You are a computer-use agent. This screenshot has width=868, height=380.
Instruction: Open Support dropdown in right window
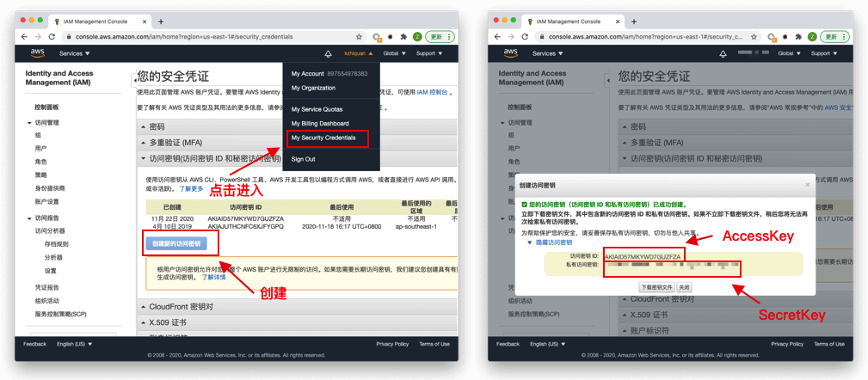[x=824, y=53]
